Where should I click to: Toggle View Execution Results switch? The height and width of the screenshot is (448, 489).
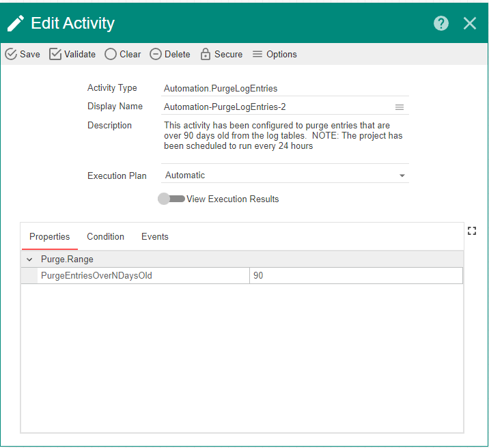(171, 199)
